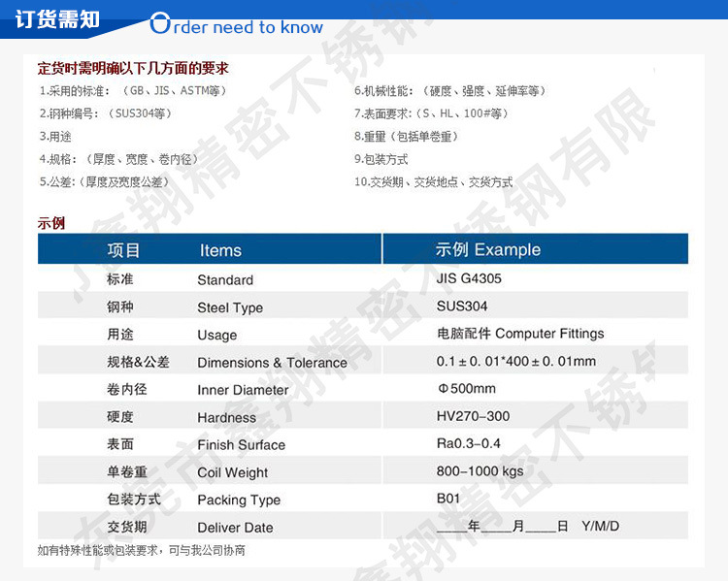Click the 'B01' packing value
The image size is (728, 581).
[448, 499]
